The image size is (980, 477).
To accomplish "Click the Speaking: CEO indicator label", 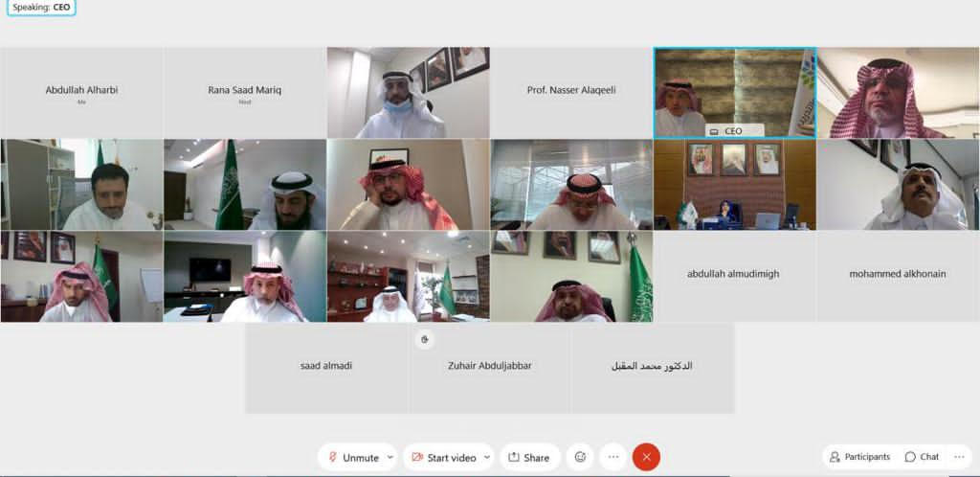I will point(41,8).
